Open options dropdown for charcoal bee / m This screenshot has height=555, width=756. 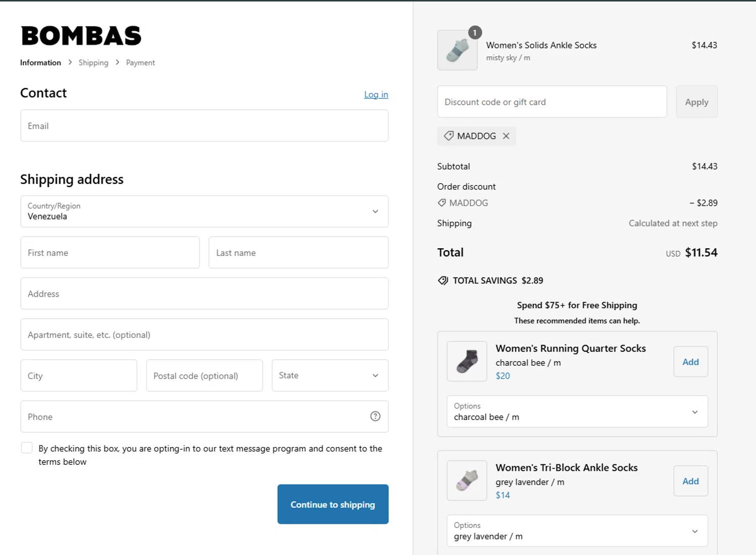(577, 411)
